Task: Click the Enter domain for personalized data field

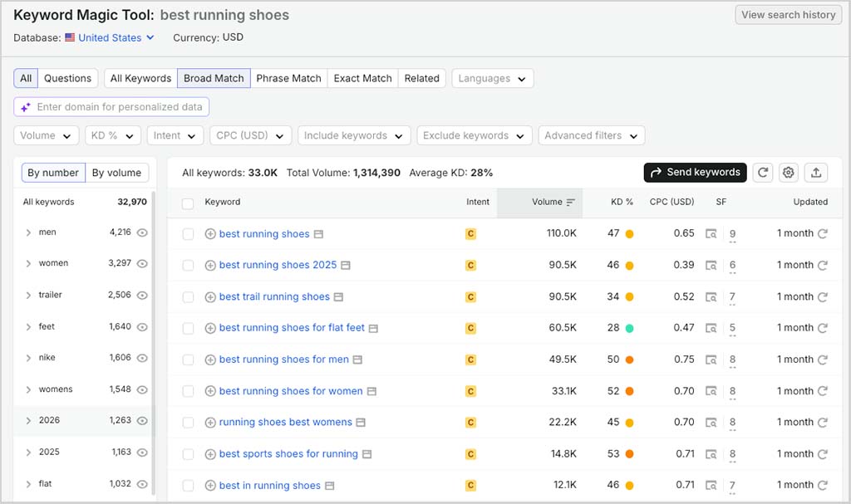Action: point(111,107)
